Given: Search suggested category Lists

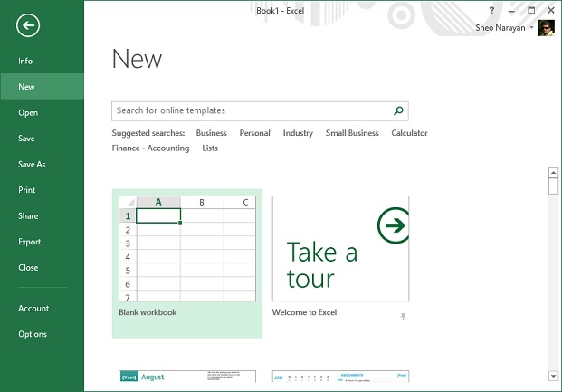Looking at the screenshot, I should 210,148.
